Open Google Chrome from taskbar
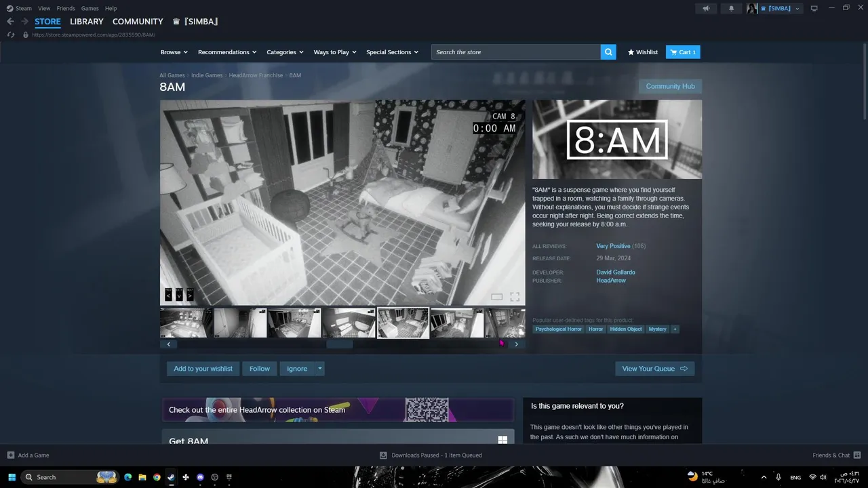The image size is (868, 488). click(157, 477)
